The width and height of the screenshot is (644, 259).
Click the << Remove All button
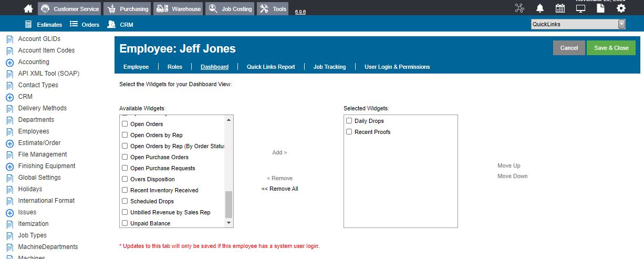(x=279, y=189)
